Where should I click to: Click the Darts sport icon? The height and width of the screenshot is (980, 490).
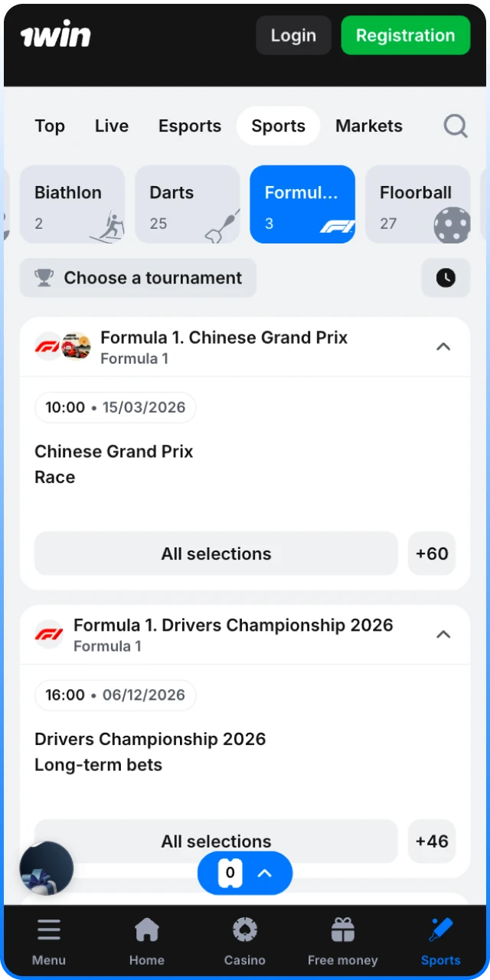click(221, 224)
